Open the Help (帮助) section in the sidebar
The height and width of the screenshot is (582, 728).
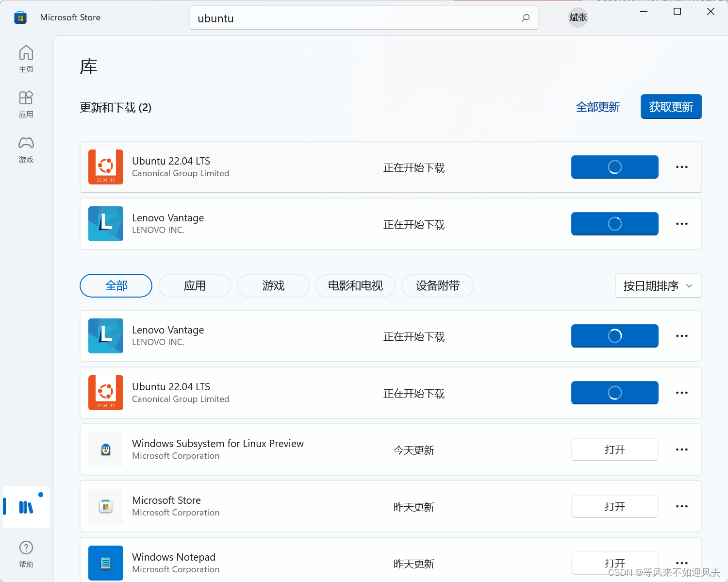(26, 553)
